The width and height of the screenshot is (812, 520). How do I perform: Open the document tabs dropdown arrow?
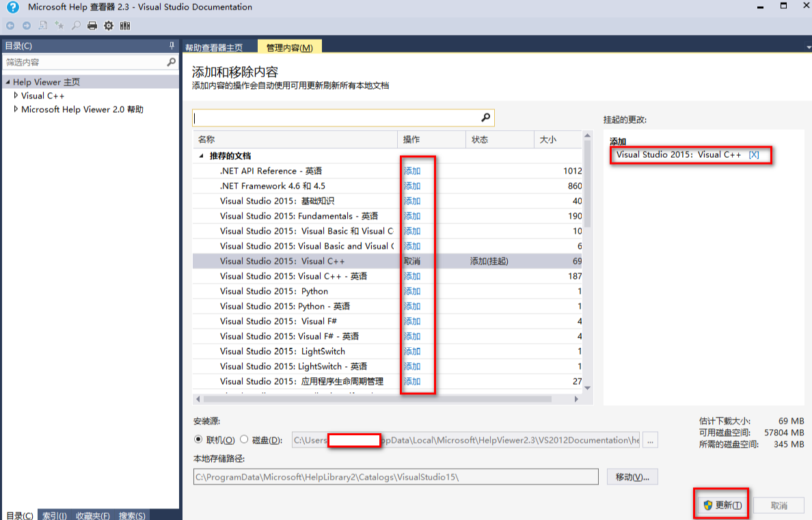pos(809,47)
